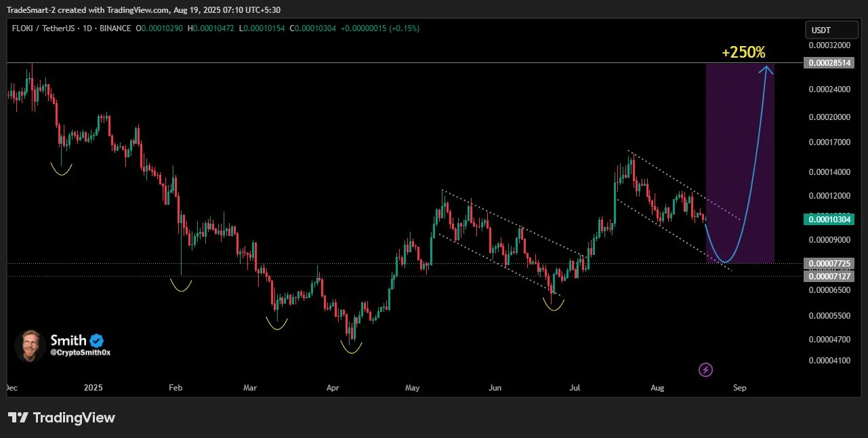Click the blue verified badge beside Smith

click(97, 340)
